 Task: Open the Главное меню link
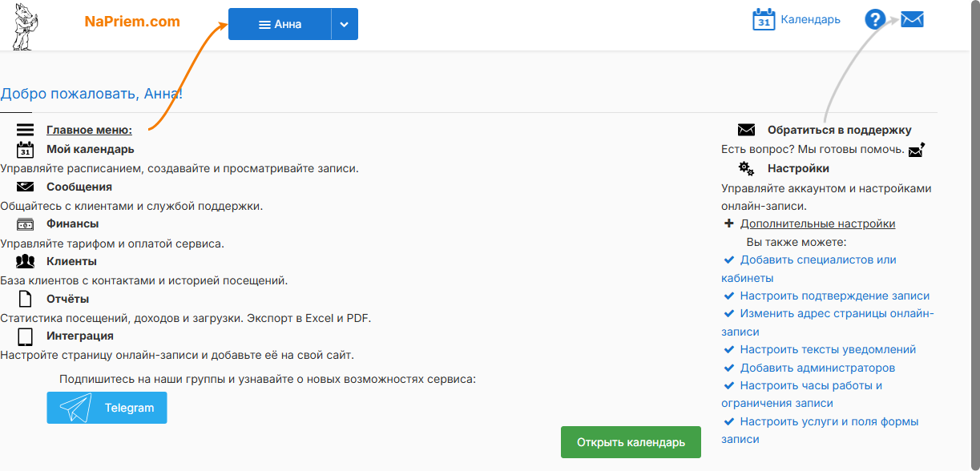coord(89,130)
